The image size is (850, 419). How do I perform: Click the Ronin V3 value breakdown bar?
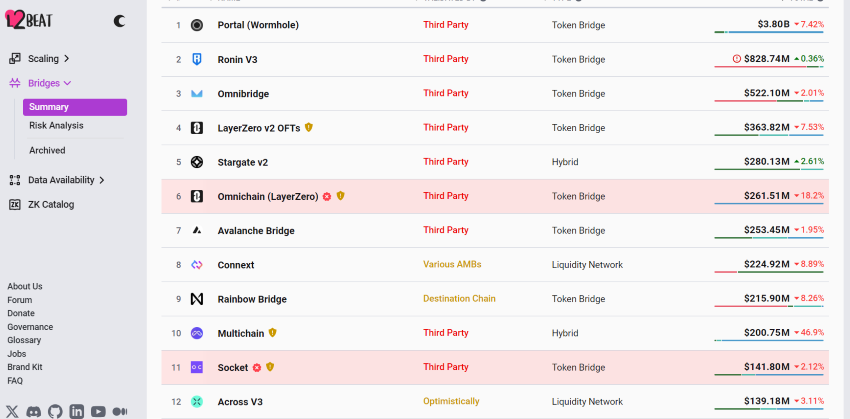click(769, 67)
